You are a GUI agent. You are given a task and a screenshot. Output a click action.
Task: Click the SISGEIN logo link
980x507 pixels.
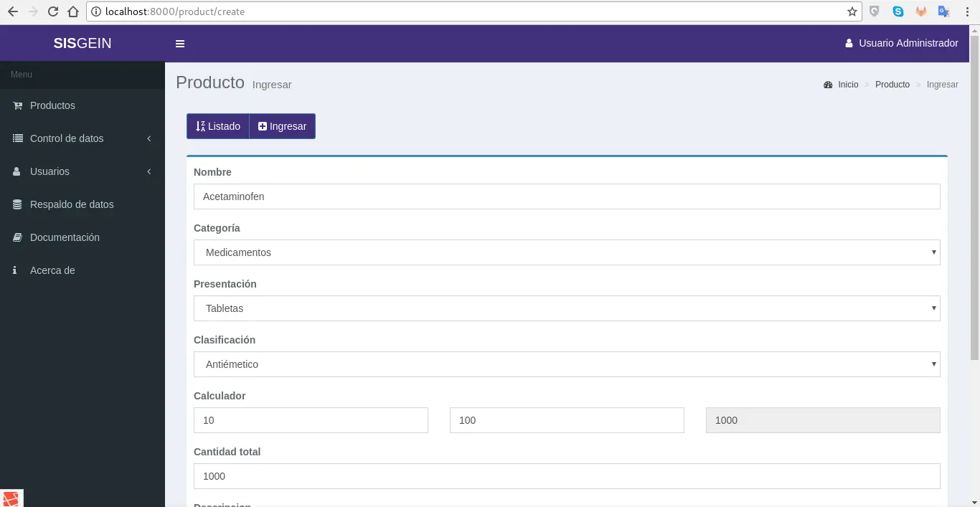coord(83,43)
